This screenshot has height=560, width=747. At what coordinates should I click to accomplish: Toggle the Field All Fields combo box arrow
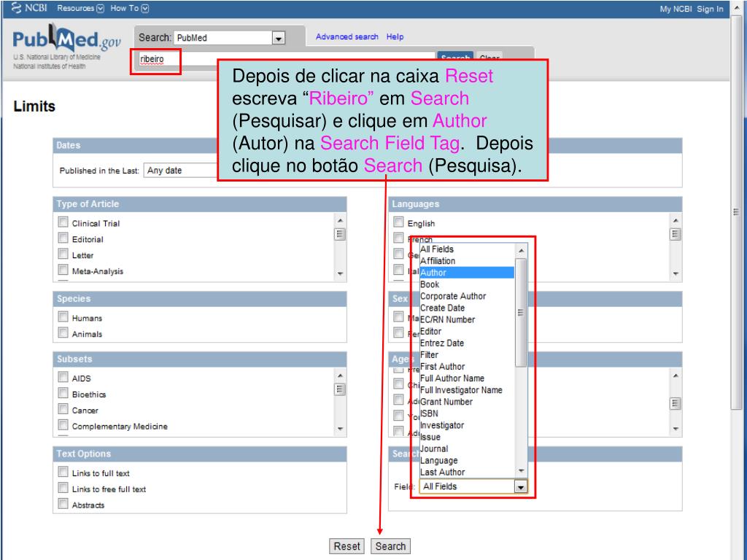(521, 486)
